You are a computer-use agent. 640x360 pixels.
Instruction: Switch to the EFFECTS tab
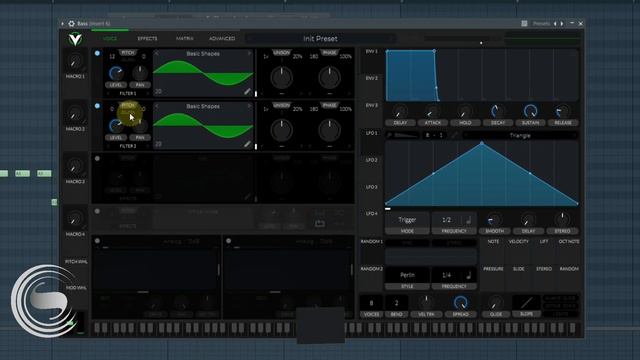147,39
